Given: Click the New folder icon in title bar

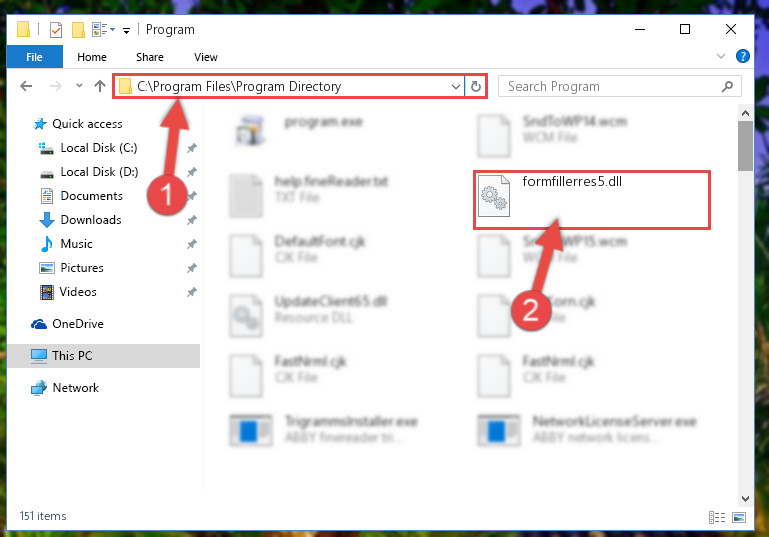Looking at the screenshot, I should 78,30.
